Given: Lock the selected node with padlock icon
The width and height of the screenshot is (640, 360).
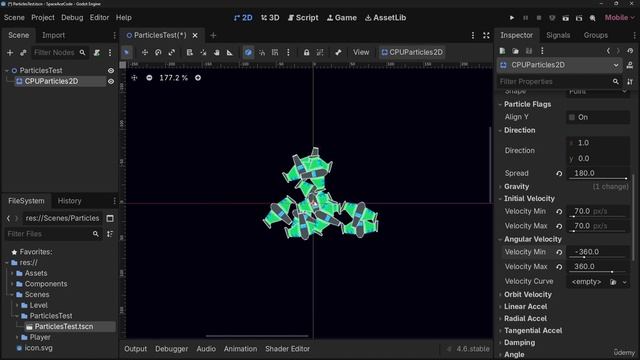Looking at the screenshot, I should [x=307, y=52].
